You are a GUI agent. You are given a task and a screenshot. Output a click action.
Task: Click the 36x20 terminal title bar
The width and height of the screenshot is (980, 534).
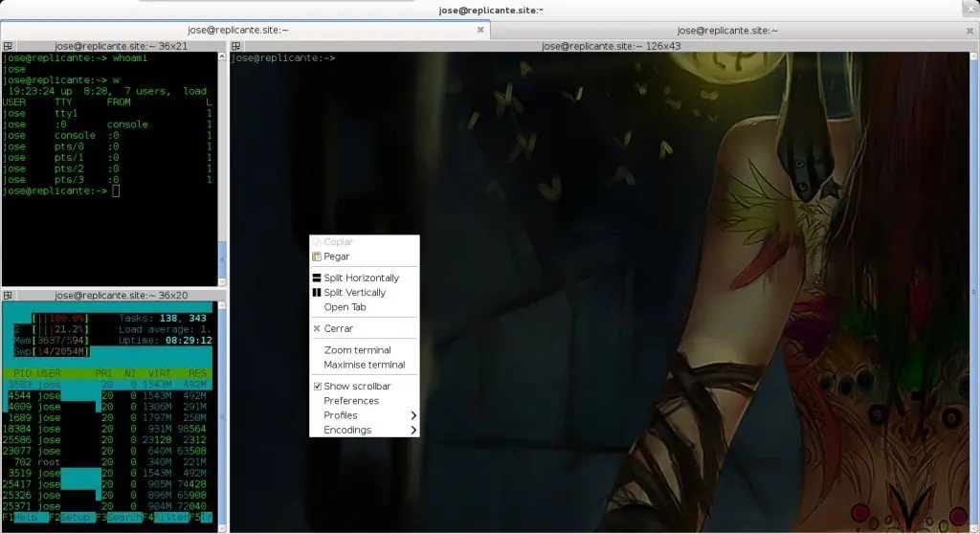point(114,295)
